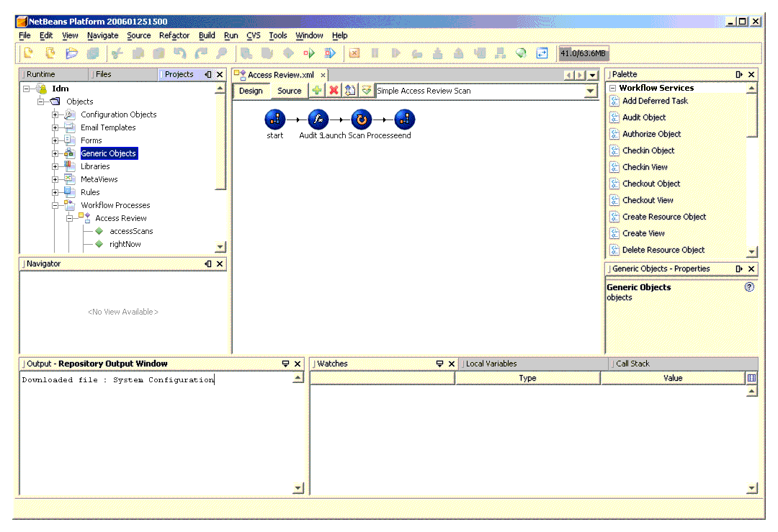Click the Find magnifier toolbar icon

[222, 53]
